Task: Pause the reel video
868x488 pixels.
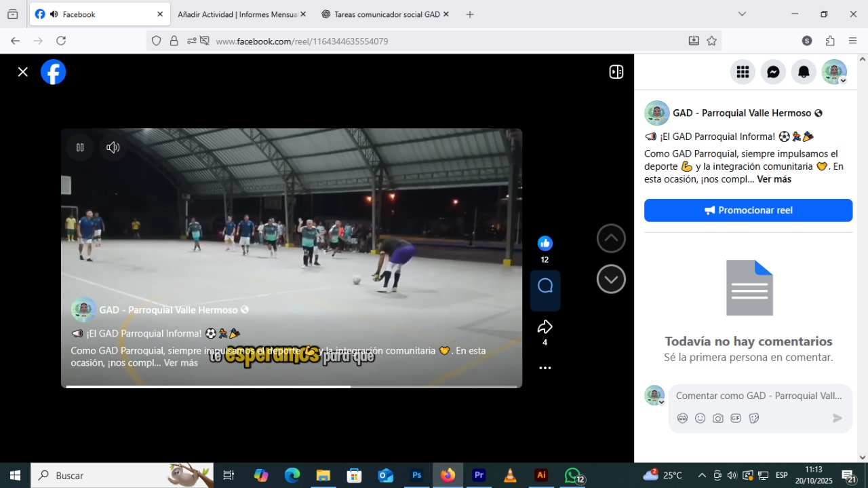Action: 80,147
